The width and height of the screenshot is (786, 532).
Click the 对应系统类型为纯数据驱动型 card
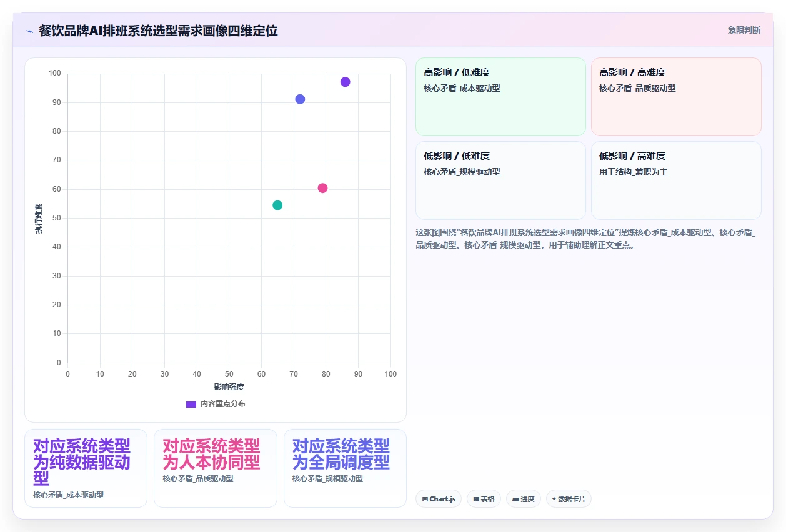point(86,468)
